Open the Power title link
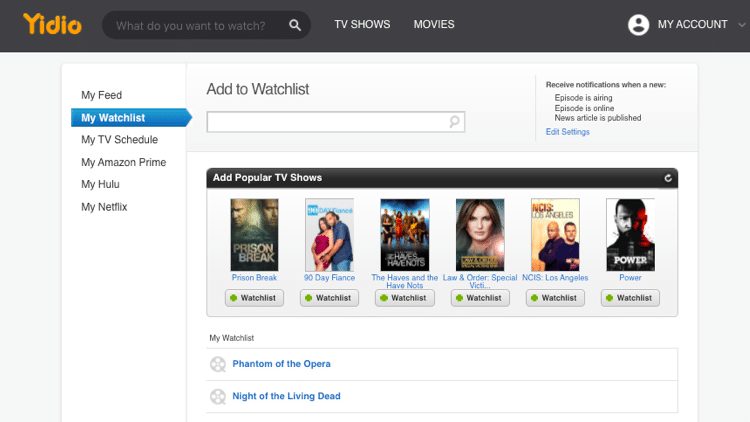The width and height of the screenshot is (750, 422). coord(630,278)
